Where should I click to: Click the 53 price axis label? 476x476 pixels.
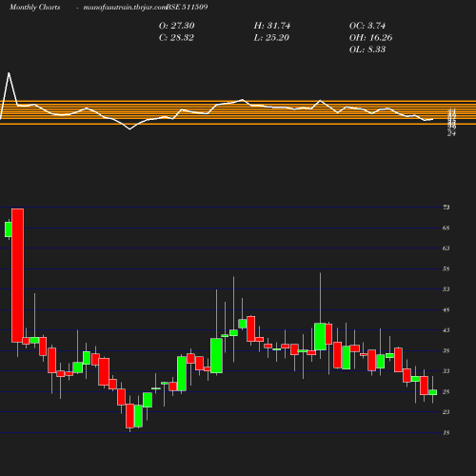(446, 289)
